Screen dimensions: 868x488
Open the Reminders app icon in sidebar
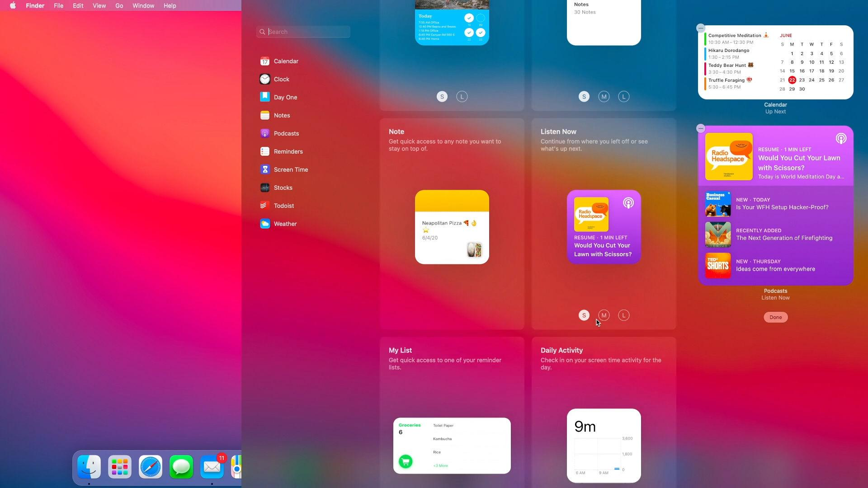(264, 151)
